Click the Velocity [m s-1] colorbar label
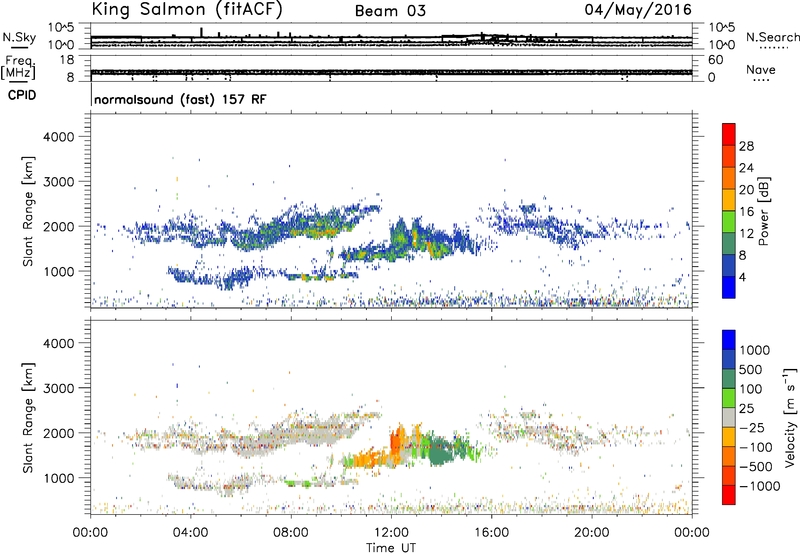Image resolution: width=800 pixels, height=554 pixels. click(x=790, y=417)
